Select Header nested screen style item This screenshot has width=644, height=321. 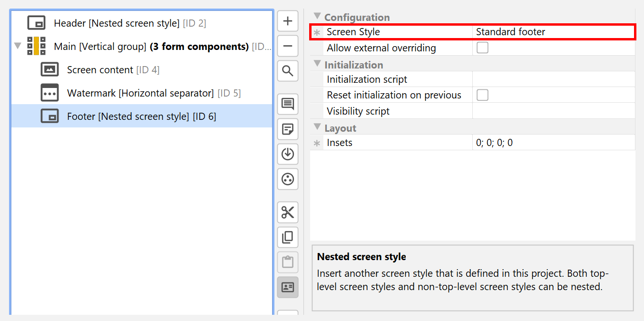129,23
